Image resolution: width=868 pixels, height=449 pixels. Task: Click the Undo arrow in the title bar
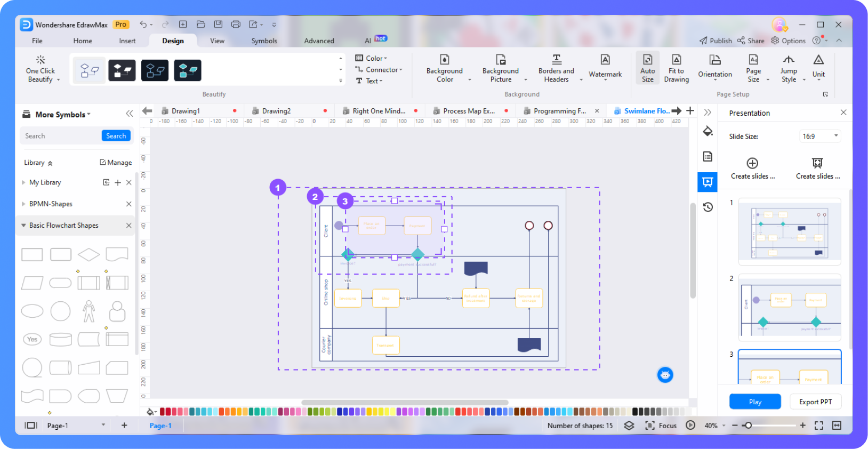coord(143,25)
